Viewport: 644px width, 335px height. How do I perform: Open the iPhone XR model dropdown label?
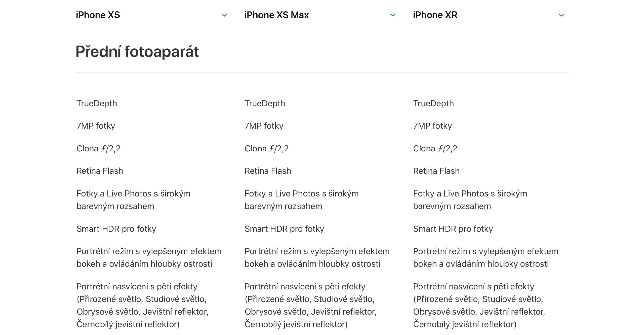(435, 15)
